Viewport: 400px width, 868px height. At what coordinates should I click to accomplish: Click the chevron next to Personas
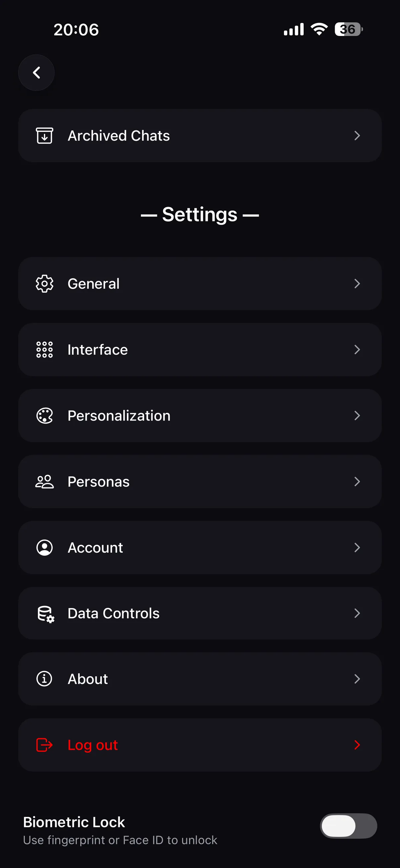(x=357, y=481)
